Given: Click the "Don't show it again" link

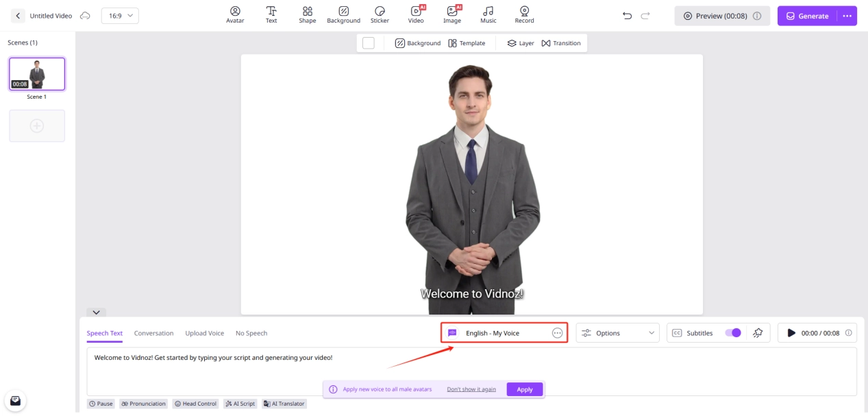Looking at the screenshot, I should point(471,389).
